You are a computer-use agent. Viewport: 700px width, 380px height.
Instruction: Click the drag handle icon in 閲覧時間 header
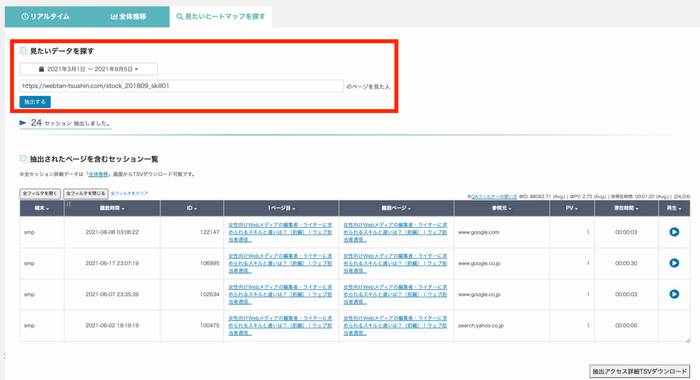69,204
